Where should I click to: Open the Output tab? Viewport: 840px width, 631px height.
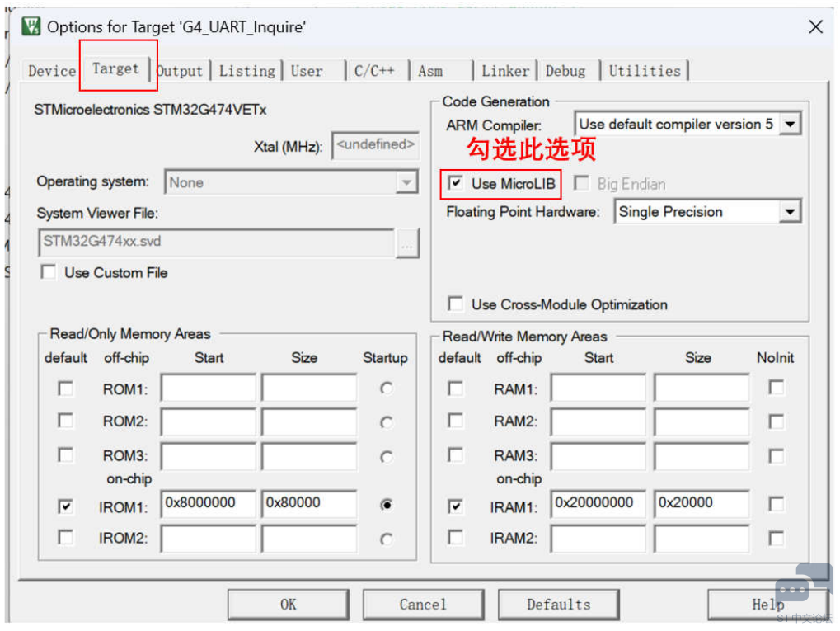tap(180, 71)
